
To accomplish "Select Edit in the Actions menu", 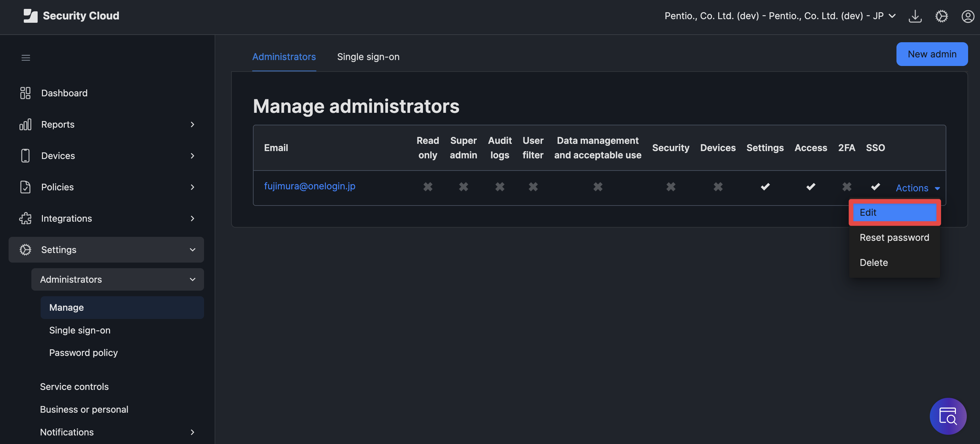I will tap(894, 212).
